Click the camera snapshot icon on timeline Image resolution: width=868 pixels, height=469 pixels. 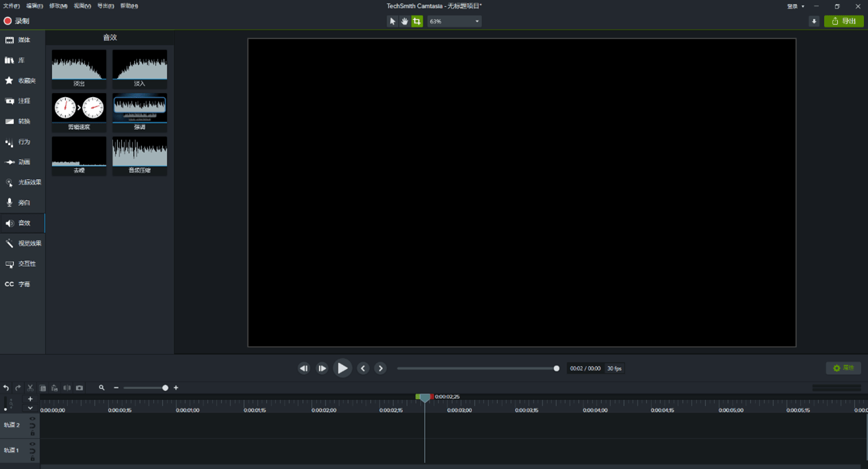coord(79,388)
